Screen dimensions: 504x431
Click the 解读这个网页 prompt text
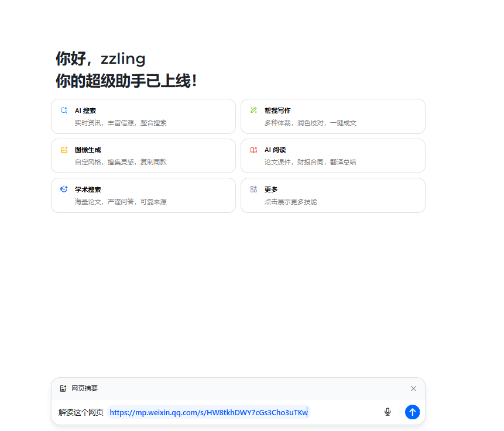(81, 412)
